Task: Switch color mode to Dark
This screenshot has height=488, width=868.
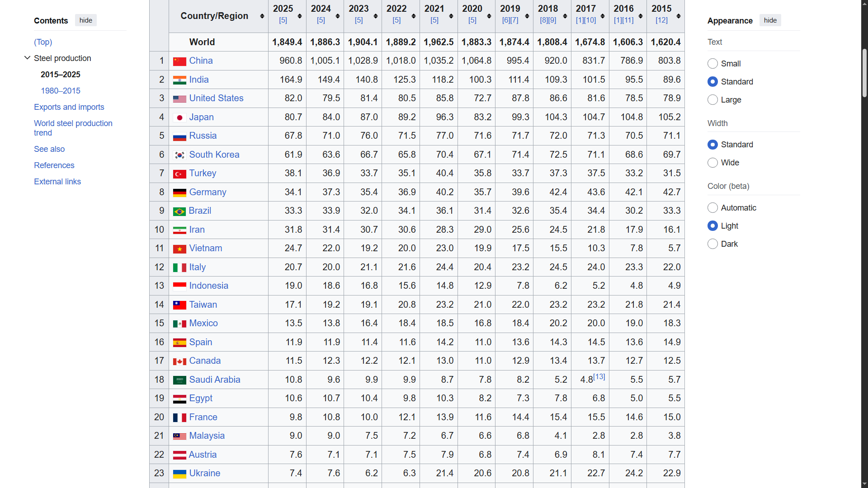Action: point(712,244)
